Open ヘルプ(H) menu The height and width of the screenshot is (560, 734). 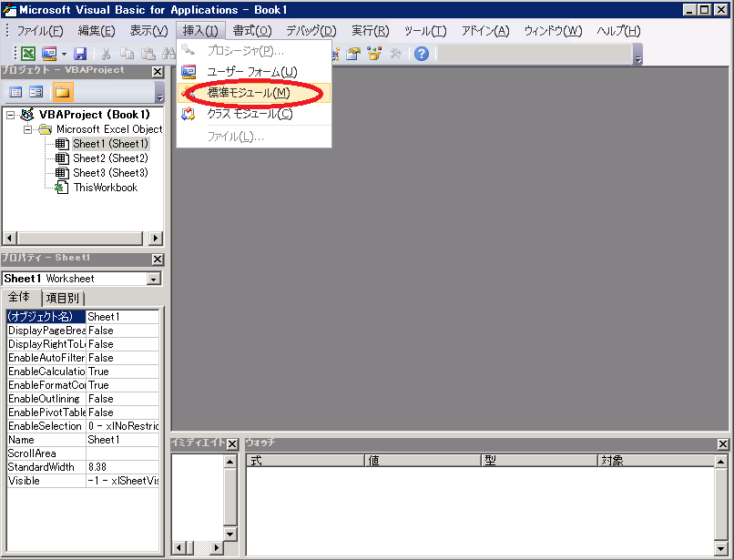619,31
